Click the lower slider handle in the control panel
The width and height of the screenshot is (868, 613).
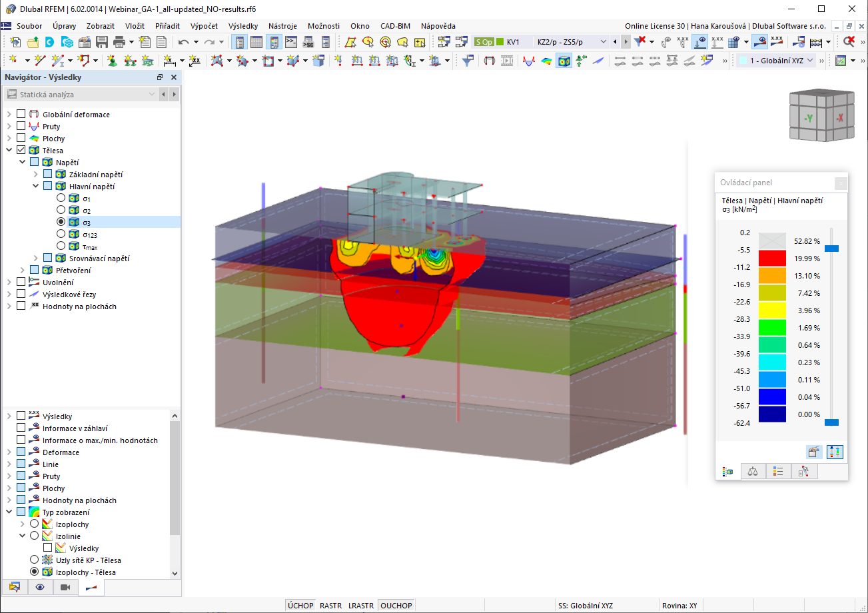pyautogui.click(x=831, y=422)
